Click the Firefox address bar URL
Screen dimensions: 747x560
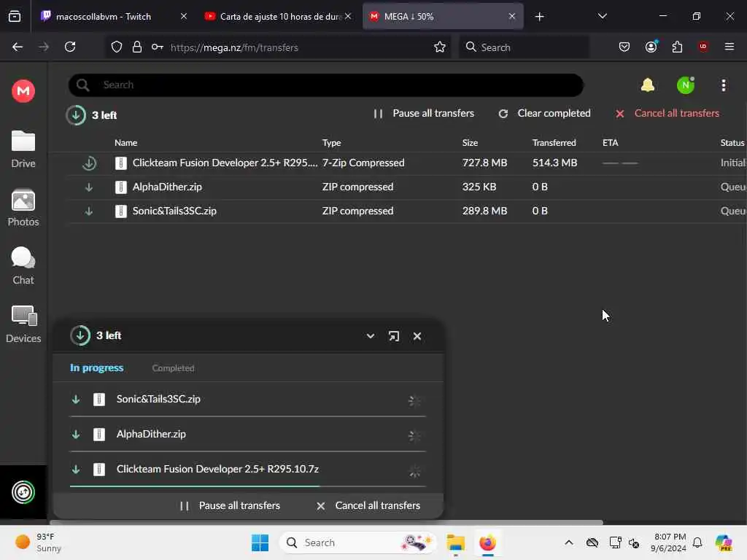[x=234, y=47]
